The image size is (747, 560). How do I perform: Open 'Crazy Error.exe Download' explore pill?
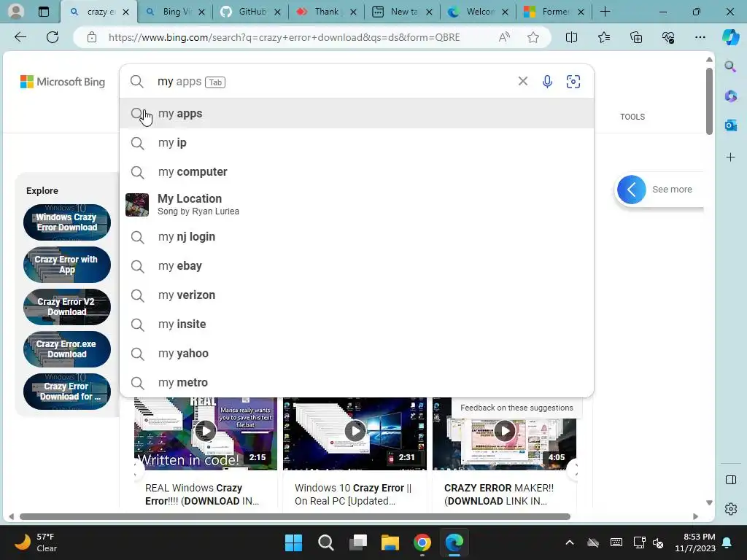[66, 349]
